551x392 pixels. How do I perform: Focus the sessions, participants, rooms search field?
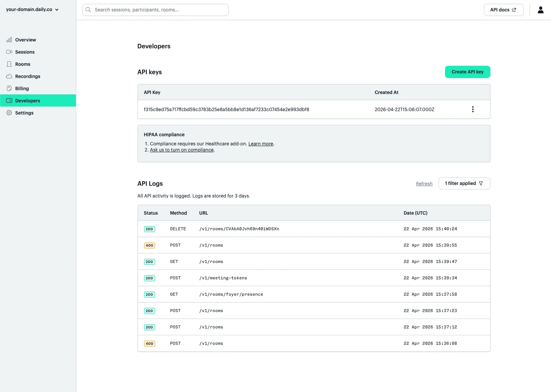point(155,10)
